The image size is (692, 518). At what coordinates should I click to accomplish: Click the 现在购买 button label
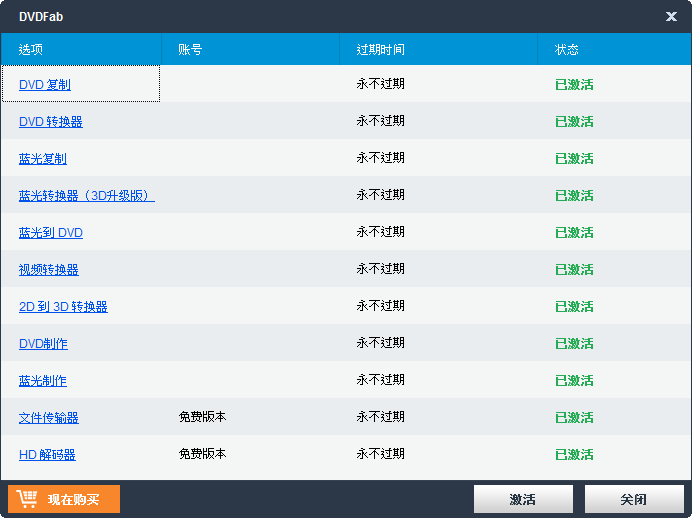74,499
